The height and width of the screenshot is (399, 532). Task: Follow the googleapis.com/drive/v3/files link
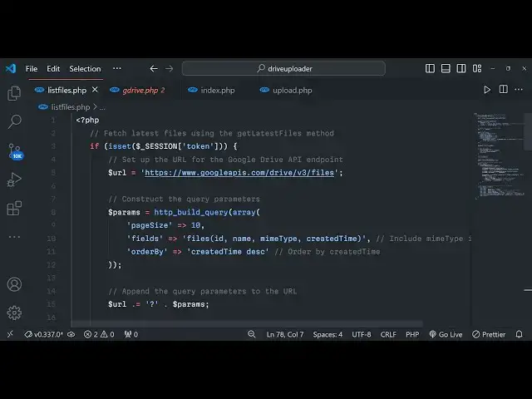click(239, 173)
